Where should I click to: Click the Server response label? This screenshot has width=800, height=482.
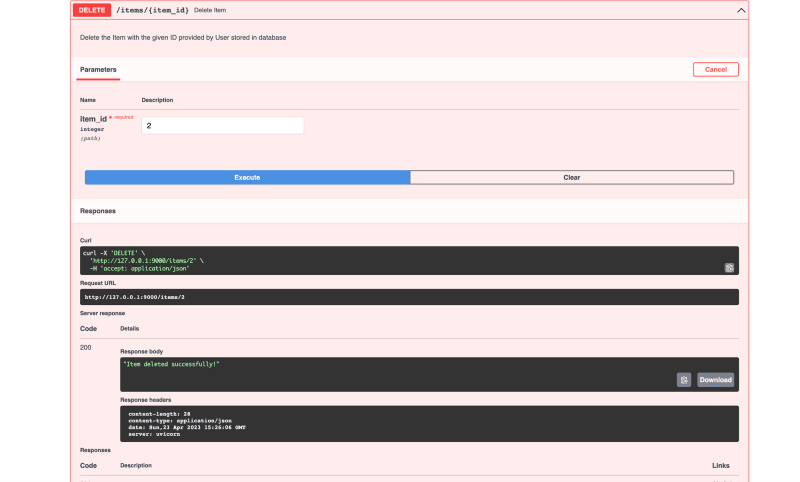(x=103, y=313)
